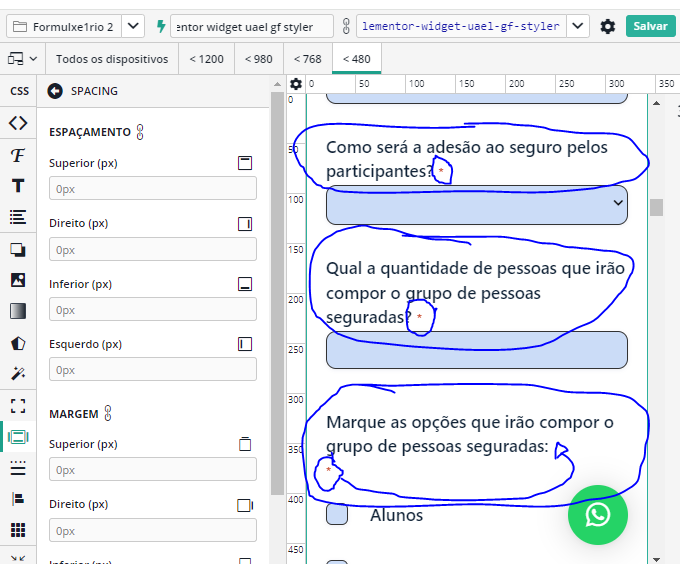Image resolution: width=680 pixels, height=564 pixels.
Task: Click the Margem Direito input field
Action: click(x=153, y=530)
